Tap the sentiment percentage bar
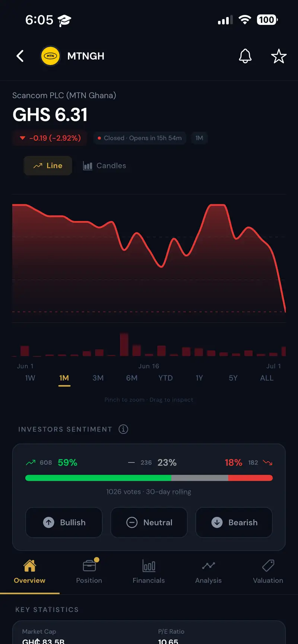 (x=149, y=478)
